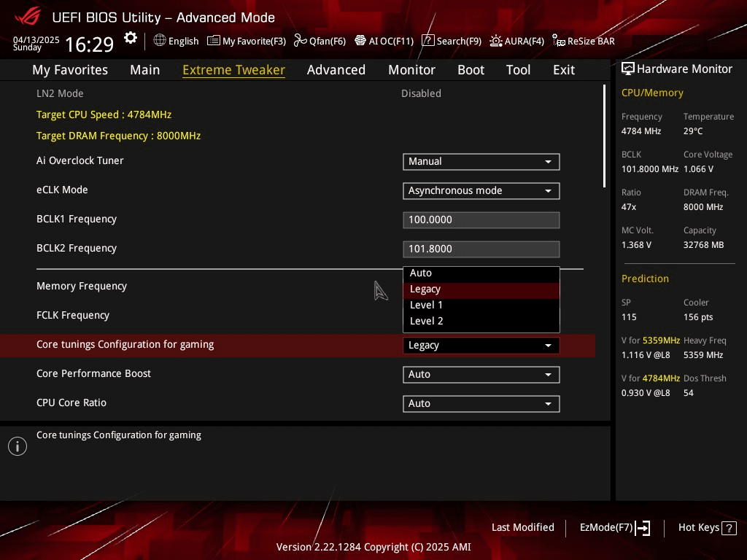Click the Core Voltage value 1.066 V

click(x=698, y=169)
